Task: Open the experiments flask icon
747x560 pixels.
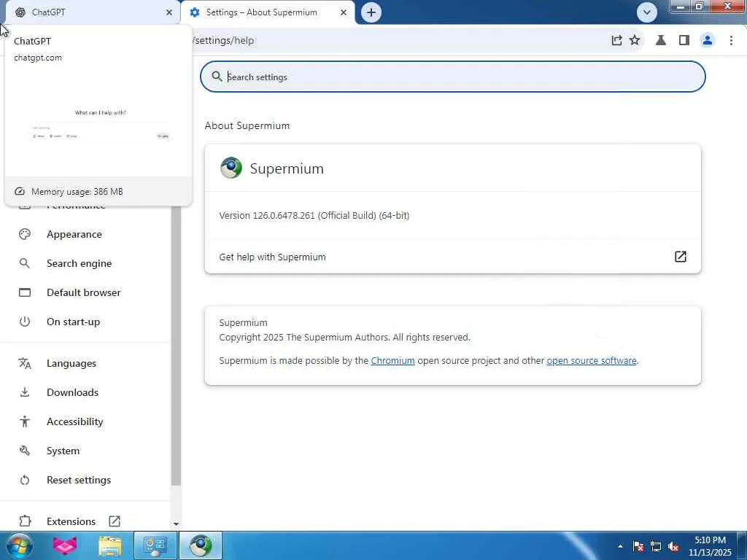Action: tap(660, 41)
